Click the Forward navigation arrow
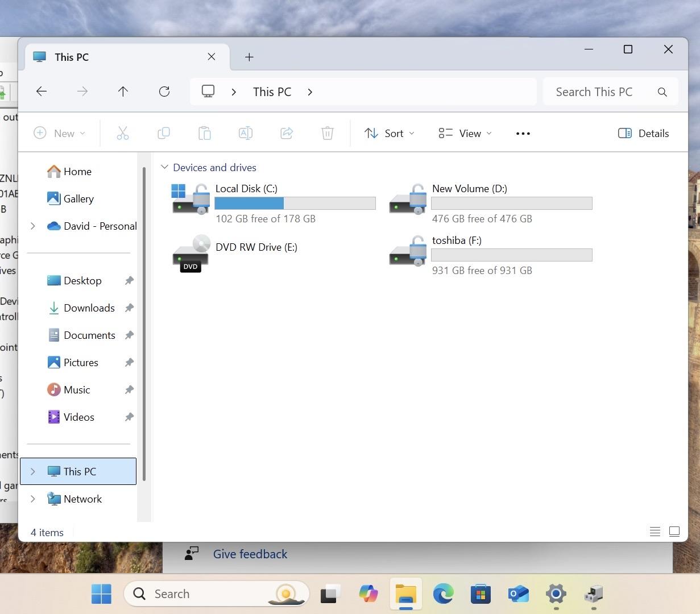Image resolution: width=700 pixels, height=614 pixels. coord(82,92)
